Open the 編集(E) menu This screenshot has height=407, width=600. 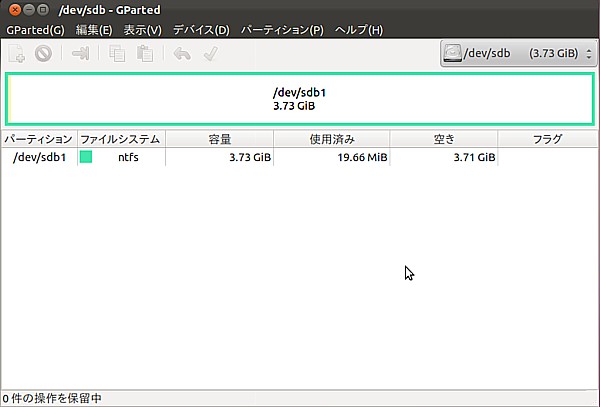pos(94,30)
